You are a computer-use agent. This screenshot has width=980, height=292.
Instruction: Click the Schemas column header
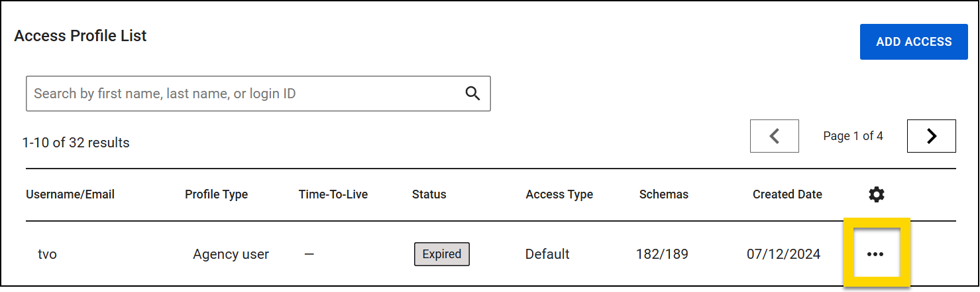(664, 194)
